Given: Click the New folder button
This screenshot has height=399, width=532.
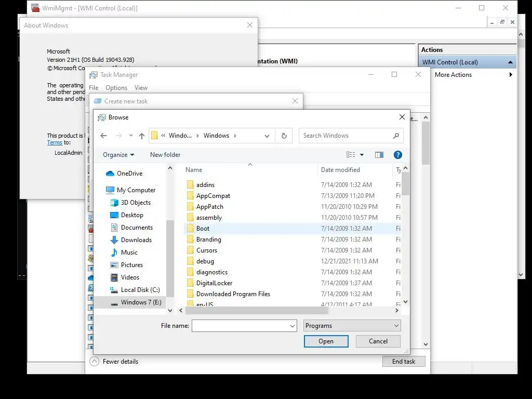Looking at the screenshot, I should tap(165, 155).
